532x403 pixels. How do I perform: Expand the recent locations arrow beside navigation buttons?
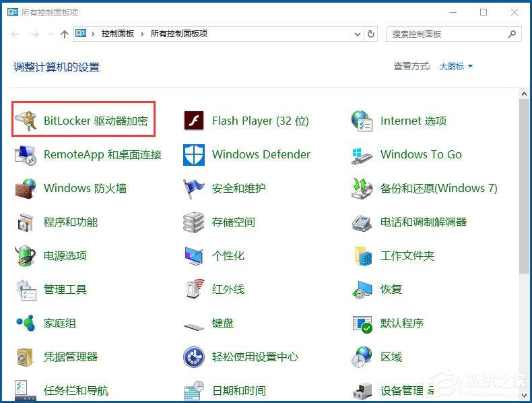pyautogui.click(x=50, y=34)
